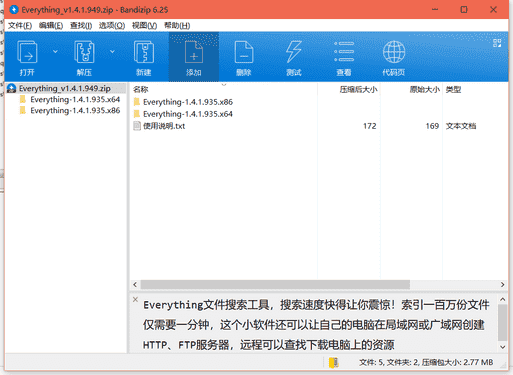Click the Bandizip icon in the title bar

pyautogui.click(x=14, y=10)
